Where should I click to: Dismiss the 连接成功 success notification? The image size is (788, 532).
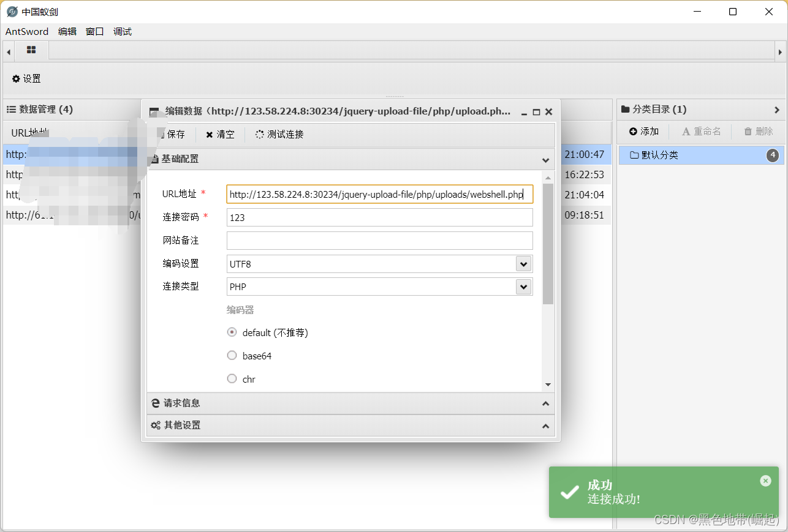click(x=765, y=481)
